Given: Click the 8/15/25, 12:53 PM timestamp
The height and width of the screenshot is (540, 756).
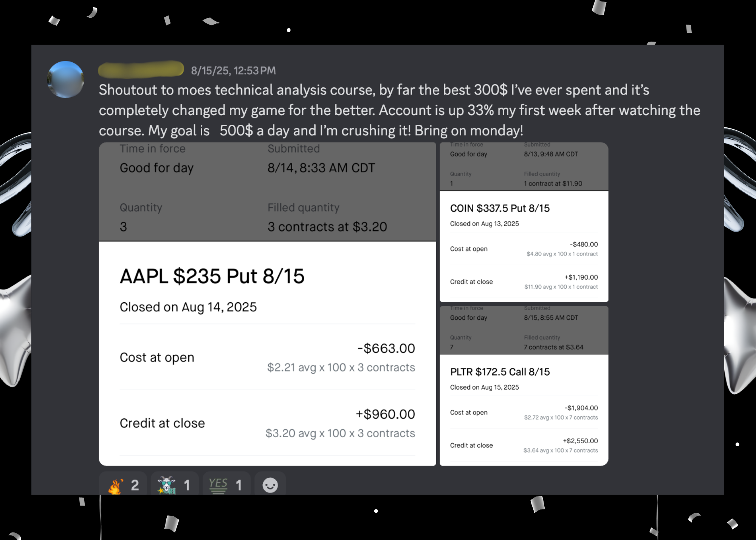Looking at the screenshot, I should tap(233, 71).
